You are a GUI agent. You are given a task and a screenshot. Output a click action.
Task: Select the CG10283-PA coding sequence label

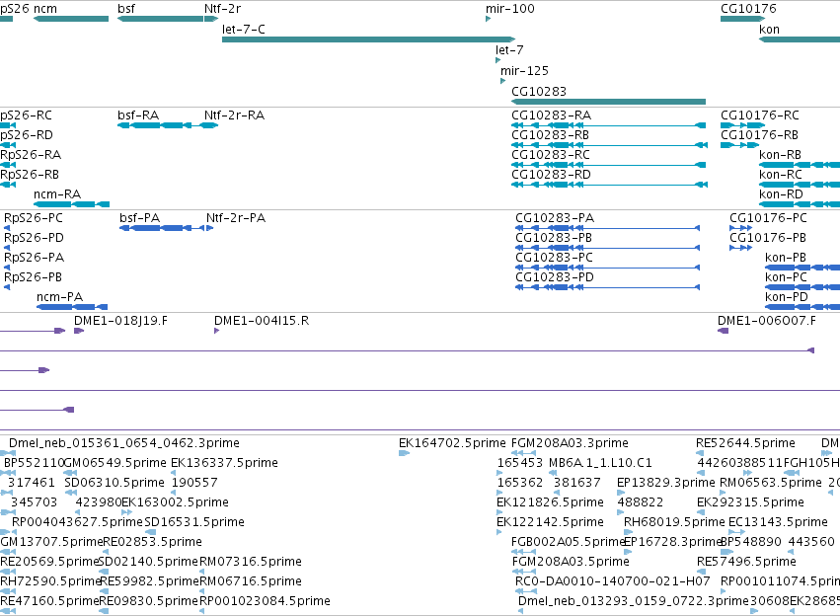point(555,218)
